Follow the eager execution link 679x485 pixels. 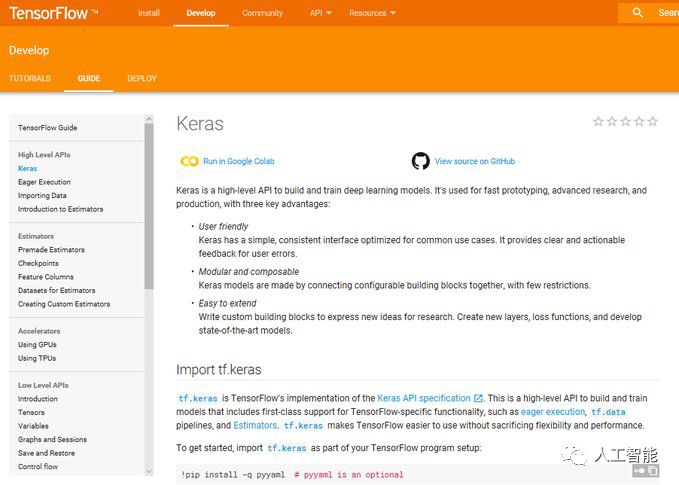(553, 411)
